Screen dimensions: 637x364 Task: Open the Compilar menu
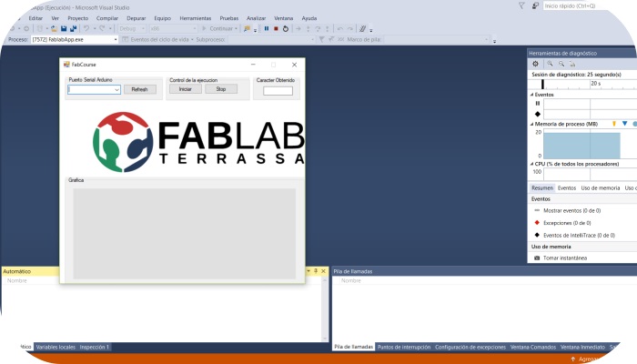point(107,18)
